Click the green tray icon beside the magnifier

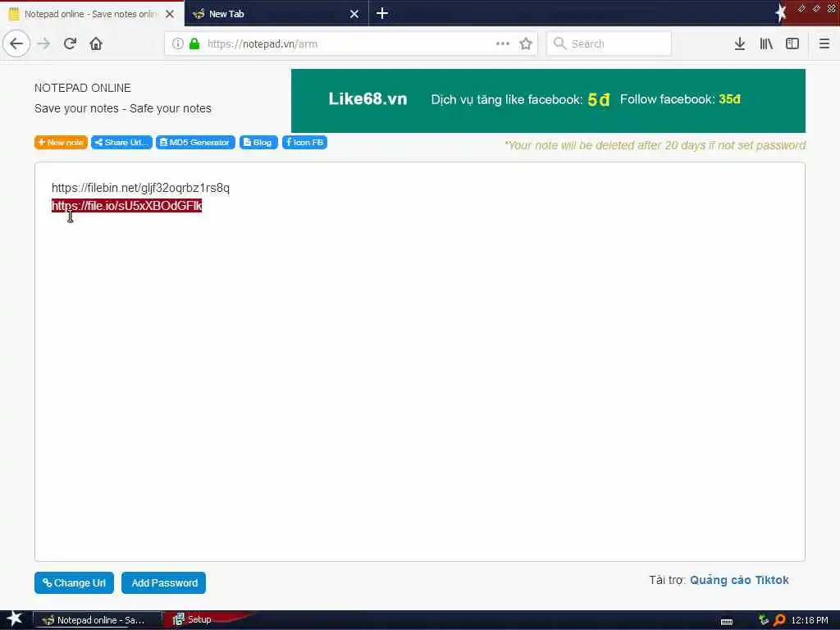tap(764, 620)
